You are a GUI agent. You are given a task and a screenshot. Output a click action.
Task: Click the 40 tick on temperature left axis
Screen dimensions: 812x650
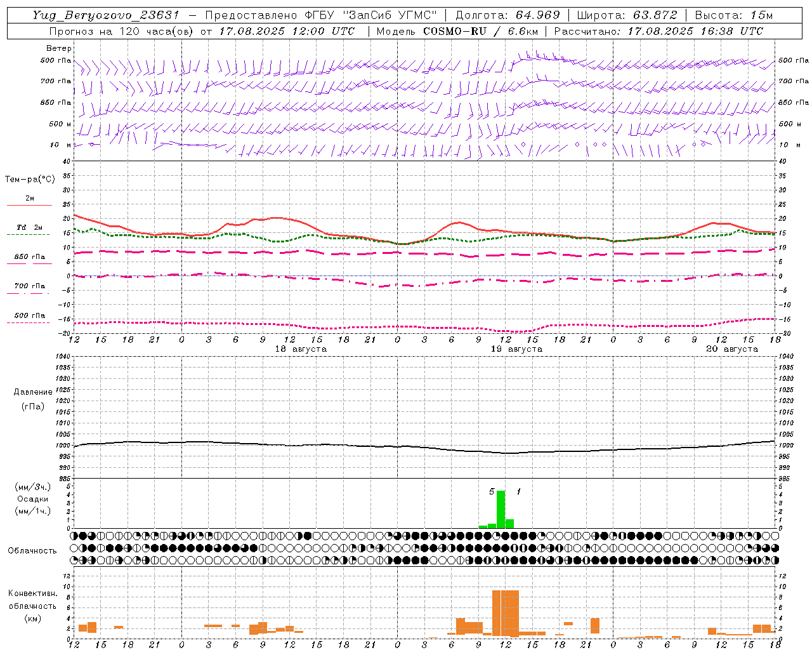[67, 161]
